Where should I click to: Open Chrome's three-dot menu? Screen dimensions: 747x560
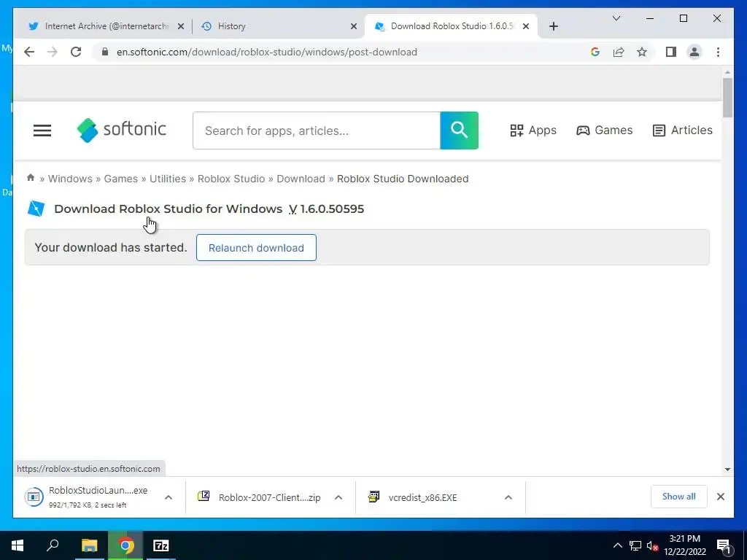tap(718, 52)
